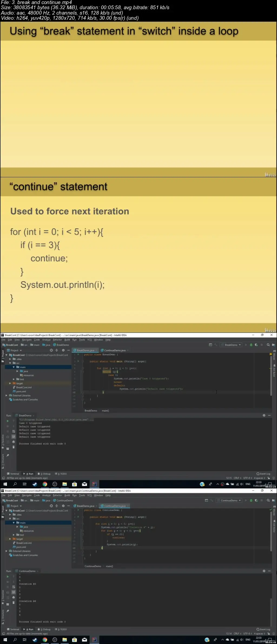This screenshot has height=644, width=277.
Task: Switch to BreakDemo.java tab in the ContinueDemo IDE window
Action: click(x=85, y=506)
